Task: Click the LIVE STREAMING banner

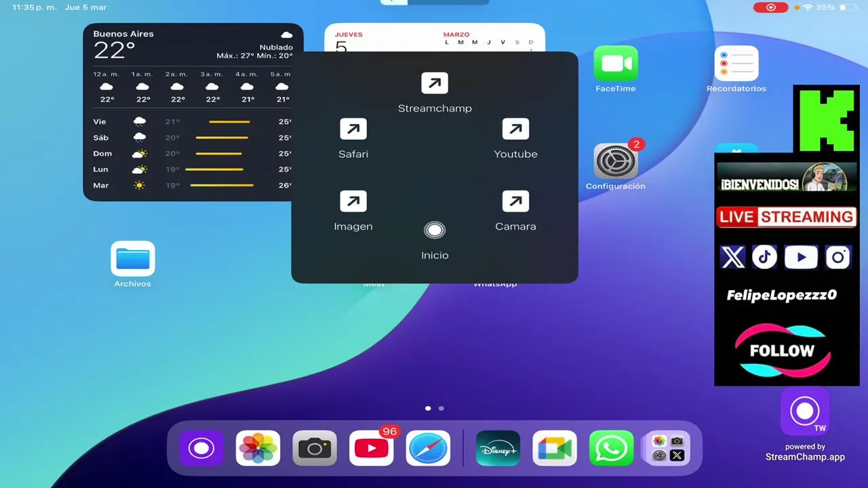Action: (787, 217)
